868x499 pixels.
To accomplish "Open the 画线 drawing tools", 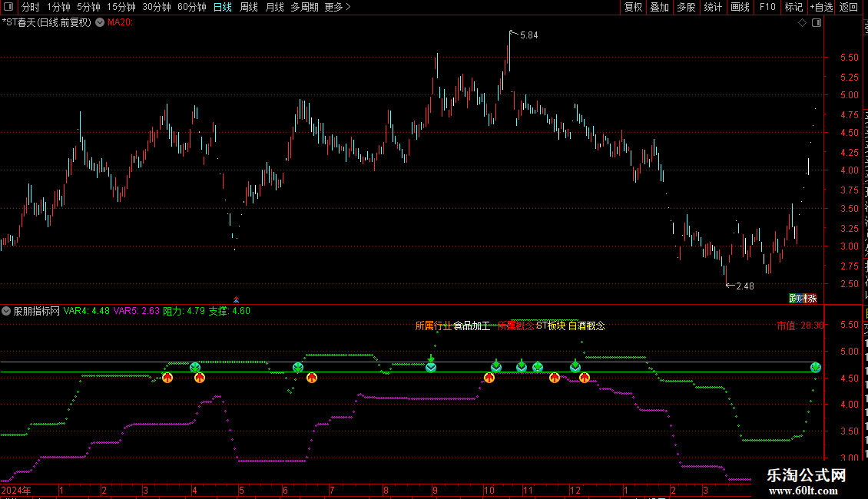I will pyautogui.click(x=740, y=7).
